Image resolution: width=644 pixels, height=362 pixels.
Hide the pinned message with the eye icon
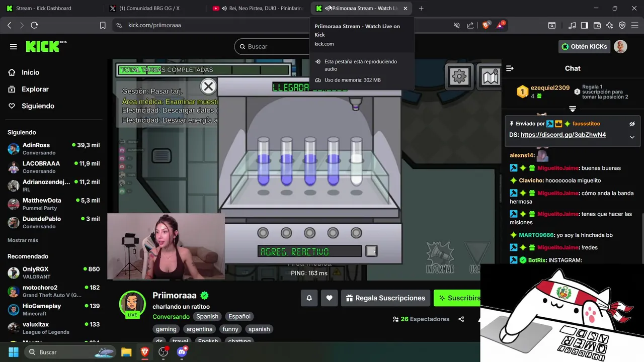click(632, 124)
